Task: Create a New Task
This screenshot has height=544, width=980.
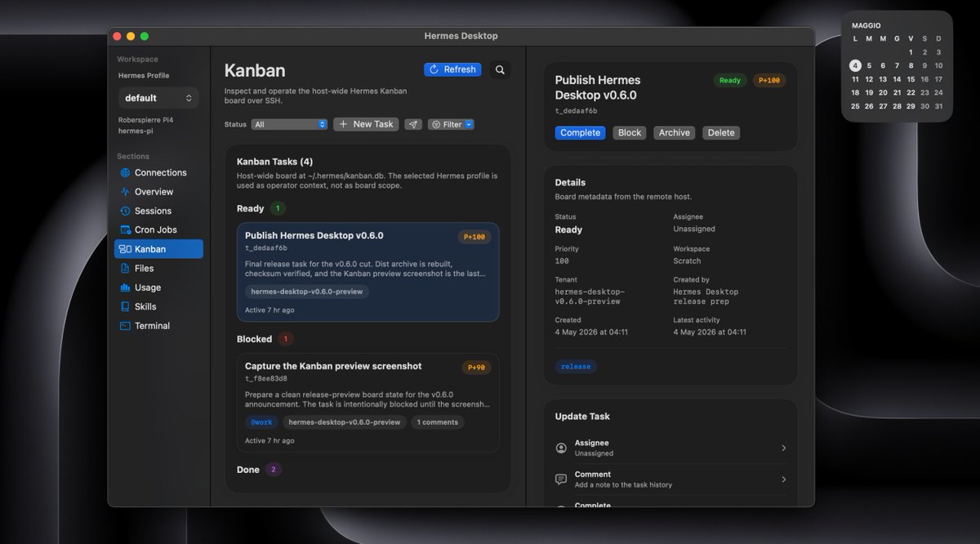Action: (366, 124)
